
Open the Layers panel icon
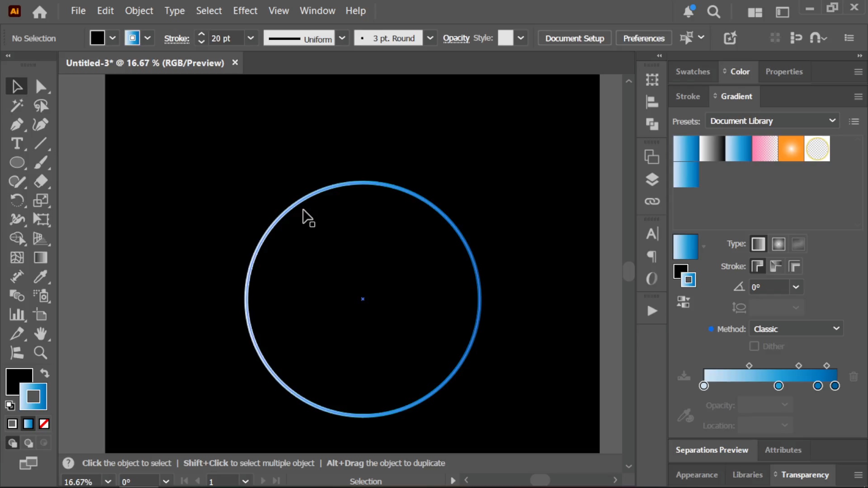click(x=651, y=179)
